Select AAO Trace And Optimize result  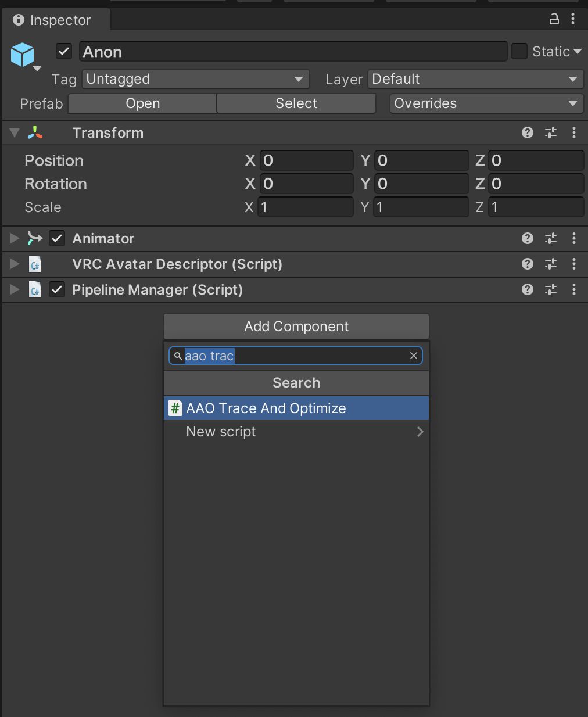296,408
